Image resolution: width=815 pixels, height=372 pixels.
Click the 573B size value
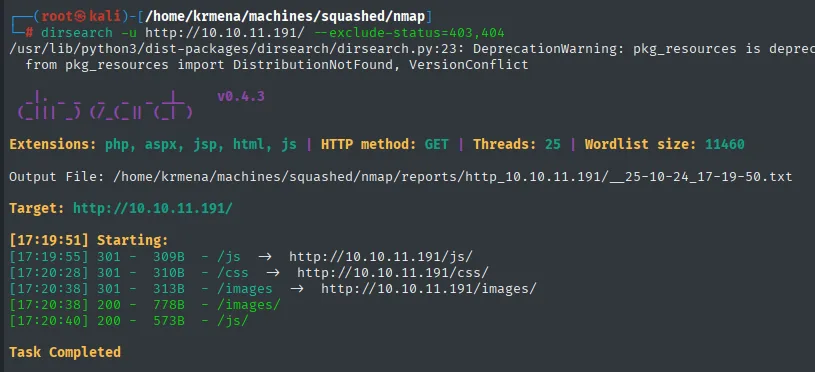(x=169, y=321)
